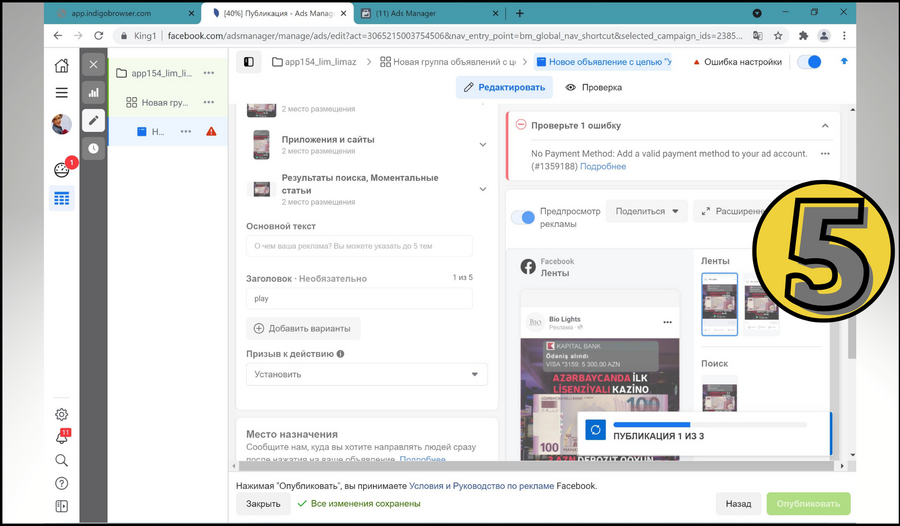900x526 pixels.
Task: Click Расширенный preview button
Action: click(x=732, y=211)
